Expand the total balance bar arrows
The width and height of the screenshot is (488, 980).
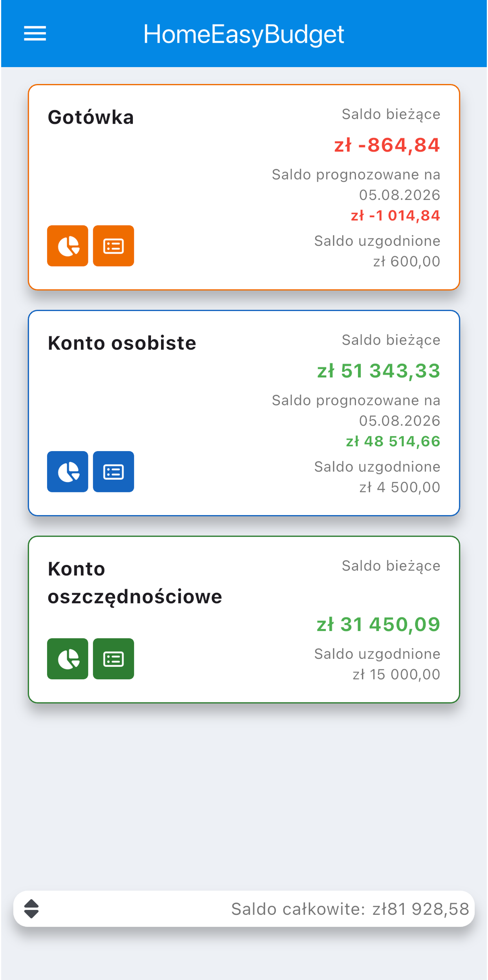point(31,909)
